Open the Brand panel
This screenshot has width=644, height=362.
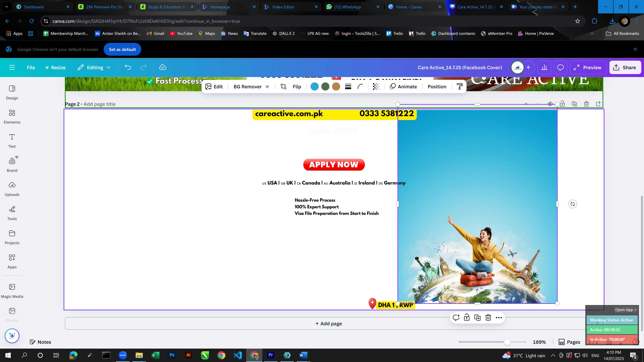tap(12, 165)
